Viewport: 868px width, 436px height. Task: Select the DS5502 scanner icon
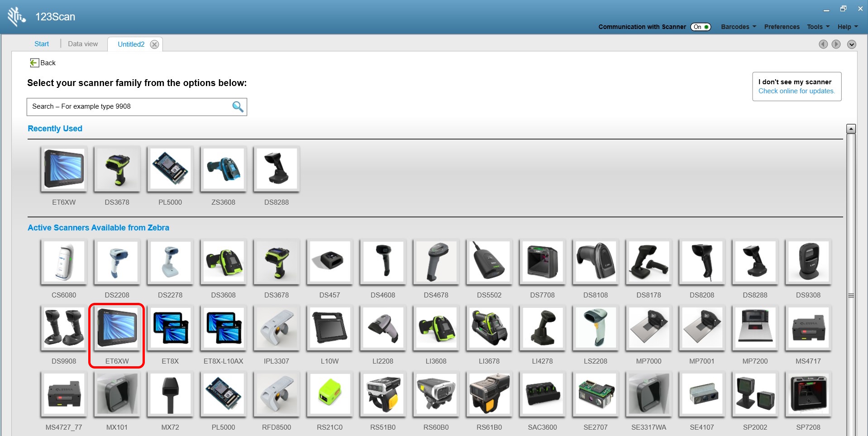tap(489, 262)
